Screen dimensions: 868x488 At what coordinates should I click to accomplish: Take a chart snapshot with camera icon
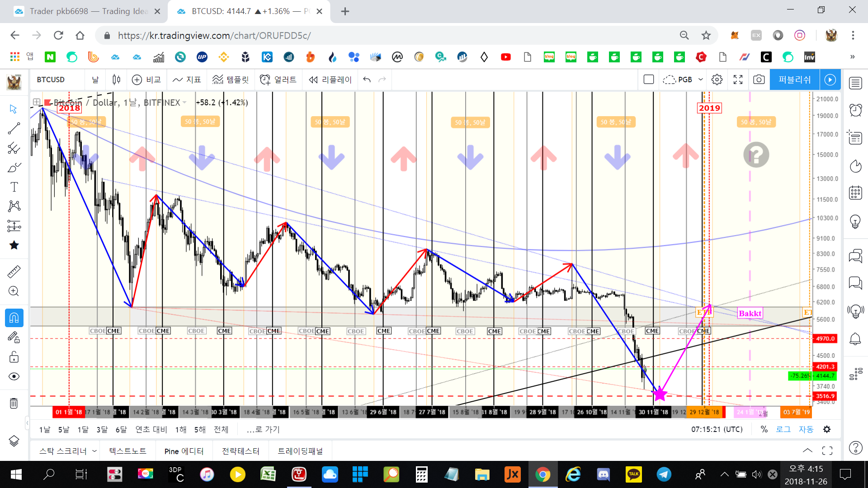(x=759, y=80)
